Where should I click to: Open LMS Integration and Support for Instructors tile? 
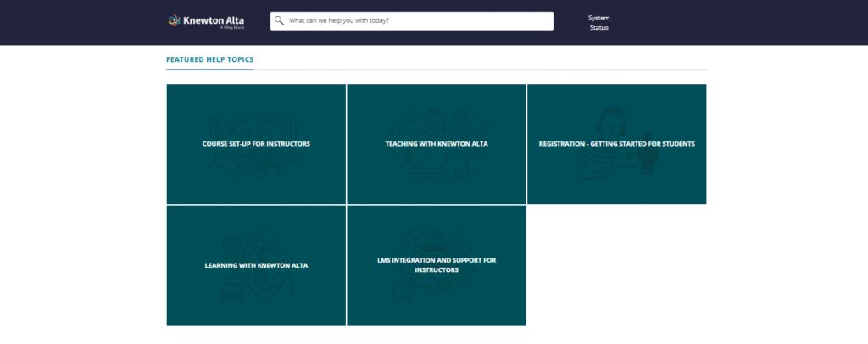437,265
